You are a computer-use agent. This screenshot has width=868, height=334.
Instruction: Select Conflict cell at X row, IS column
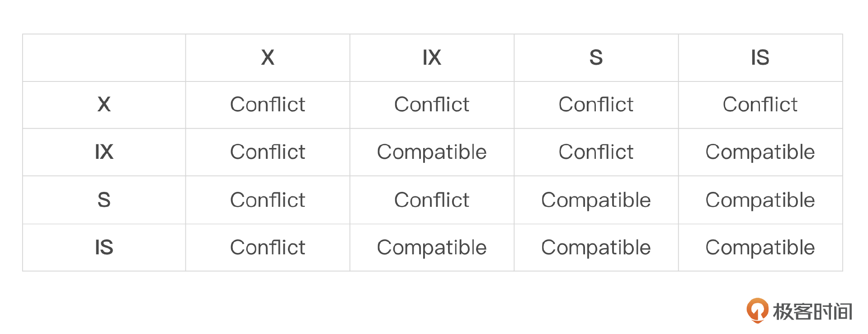(760, 105)
